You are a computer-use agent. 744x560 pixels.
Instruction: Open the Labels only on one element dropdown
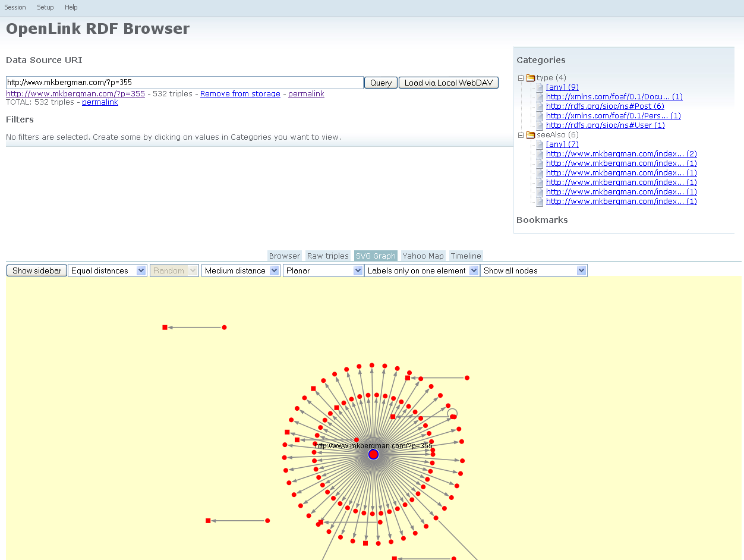pyautogui.click(x=422, y=270)
